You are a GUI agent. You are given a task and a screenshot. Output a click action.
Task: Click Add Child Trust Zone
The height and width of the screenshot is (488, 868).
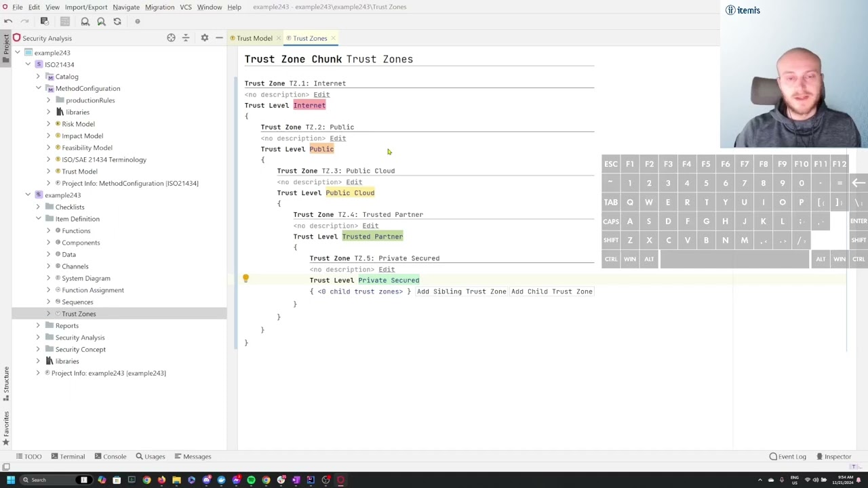[x=552, y=291]
